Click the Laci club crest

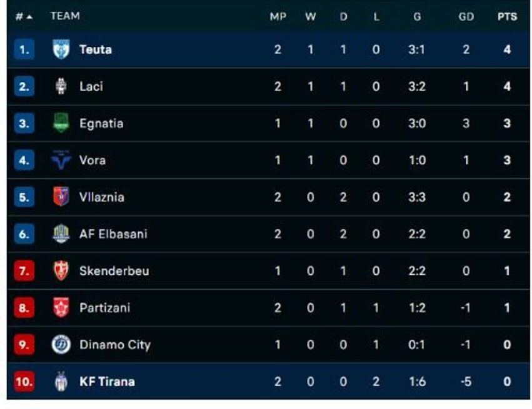tap(61, 86)
